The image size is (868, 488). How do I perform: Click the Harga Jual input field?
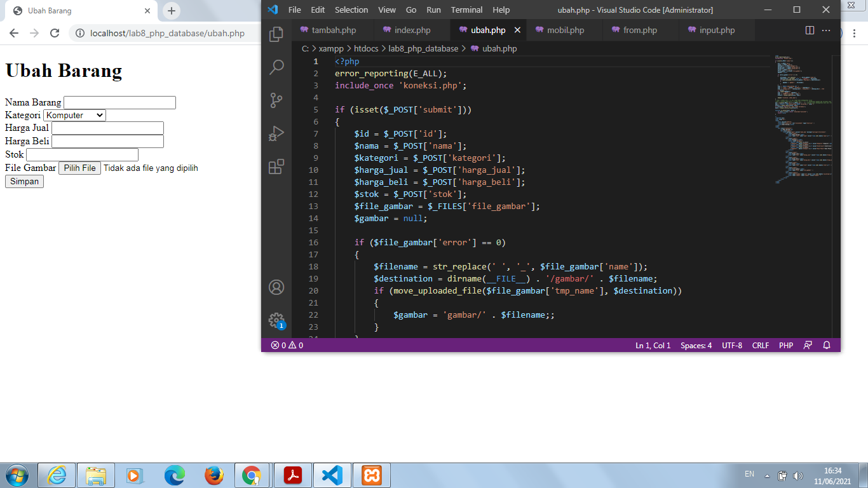107,128
